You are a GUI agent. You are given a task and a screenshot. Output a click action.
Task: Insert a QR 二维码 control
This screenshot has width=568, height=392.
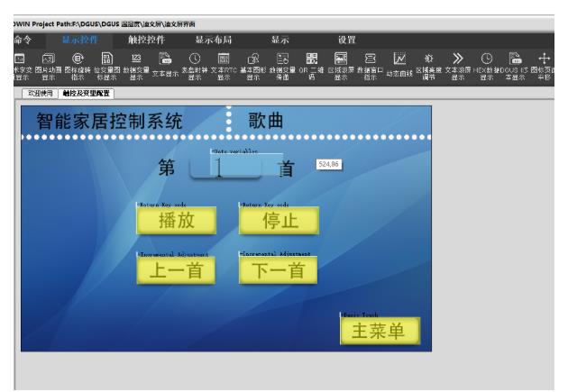[x=312, y=67]
